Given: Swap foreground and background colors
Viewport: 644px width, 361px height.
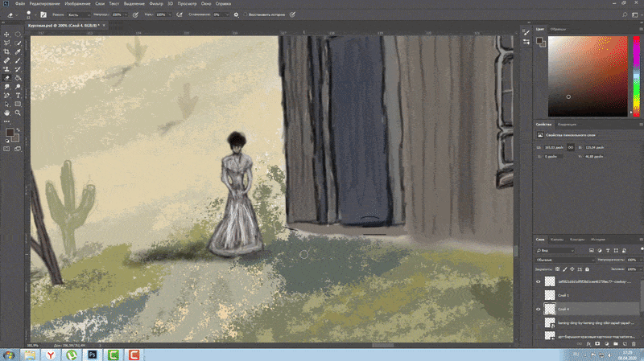Looking at the screenshot, I should click(18, 130).
